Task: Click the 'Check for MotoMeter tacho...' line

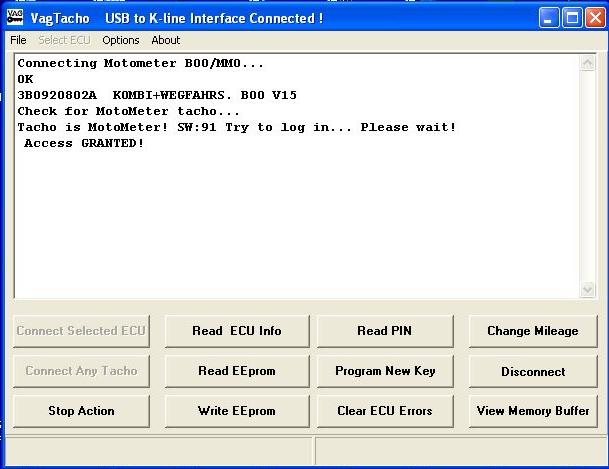Action: point(129,111)
